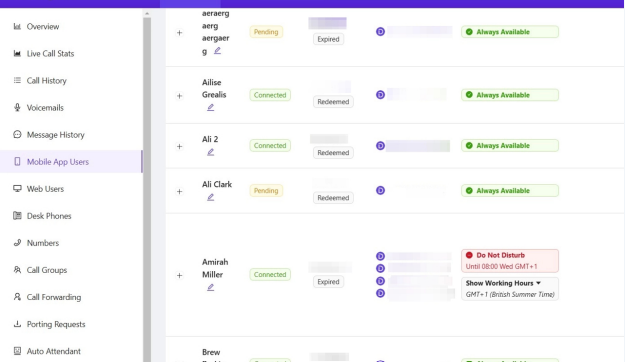Screen dimensions: 625x362
Task: Click the Call Forwarding person icon
Action: click(17, 297)
